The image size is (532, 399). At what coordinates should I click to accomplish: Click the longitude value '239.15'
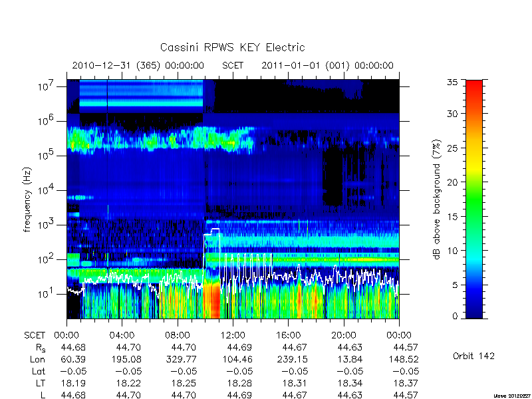(295, 359)
